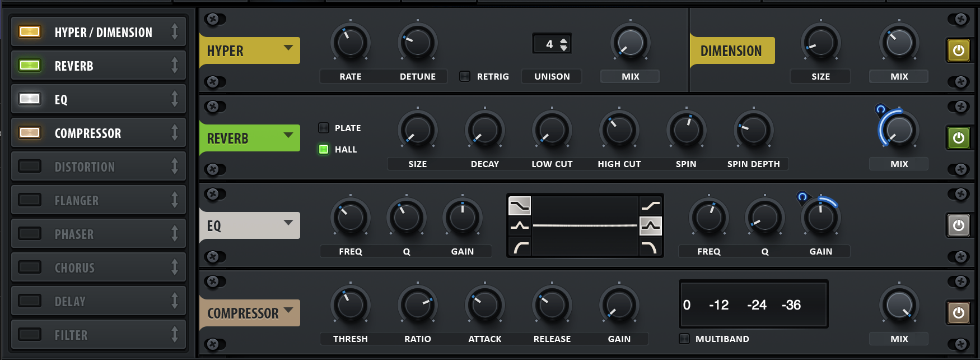The width and height of the screenshot is (980, 360).
Task: Increase the UNISON voice count with up arrow
Action: click(x=564, y=40)
